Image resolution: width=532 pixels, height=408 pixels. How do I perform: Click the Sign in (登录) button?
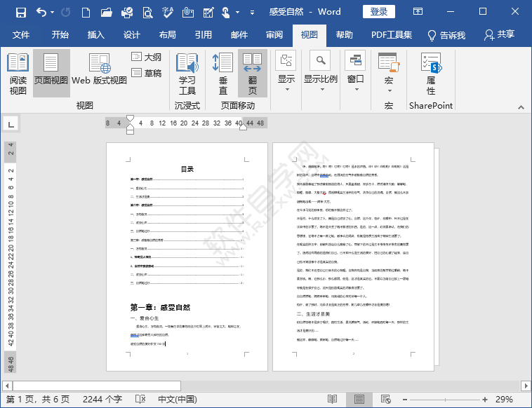click(378, 11)
